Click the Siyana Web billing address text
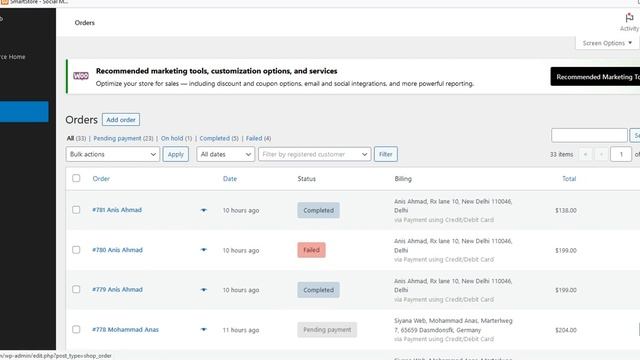640x360 pixels. pyautogui.click(x=453, y=325)
